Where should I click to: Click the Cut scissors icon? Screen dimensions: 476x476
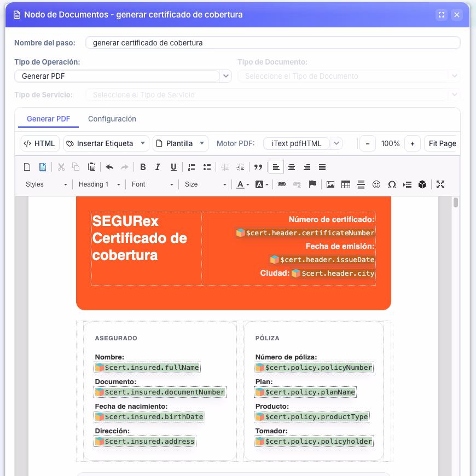click(61, 167)
